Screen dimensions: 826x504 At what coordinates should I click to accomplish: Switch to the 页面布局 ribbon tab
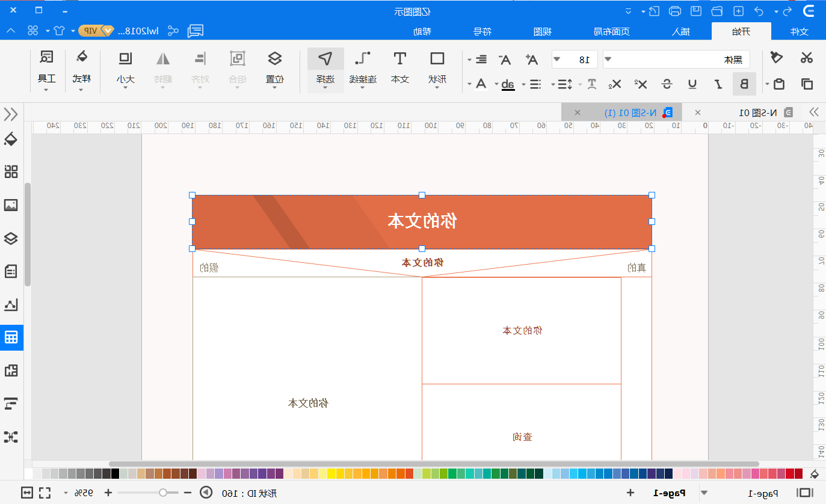612,31
